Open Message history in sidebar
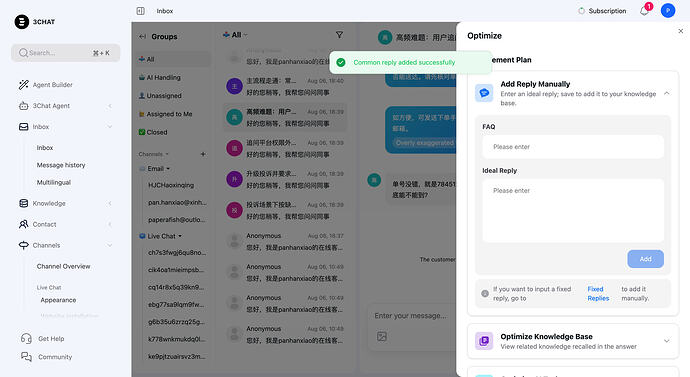Screen dimensions: 690x377 (61, 165)
